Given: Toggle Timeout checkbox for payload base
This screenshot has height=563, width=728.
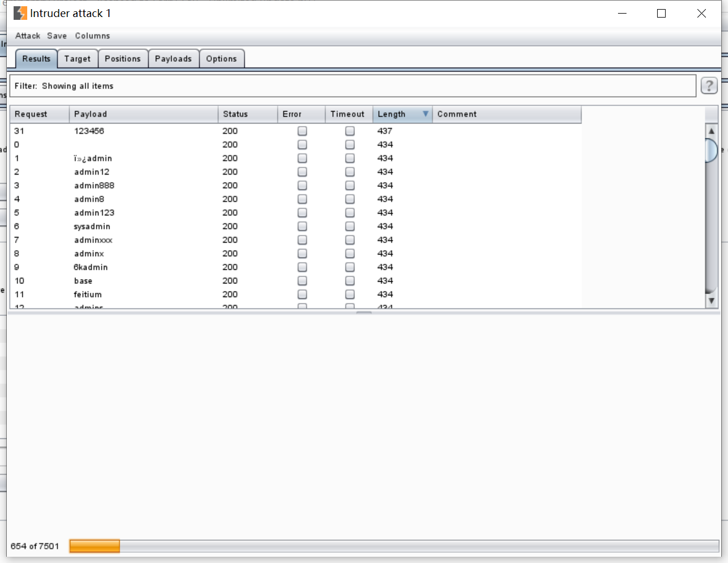Looking at the screenshot, I should point(350,281).
